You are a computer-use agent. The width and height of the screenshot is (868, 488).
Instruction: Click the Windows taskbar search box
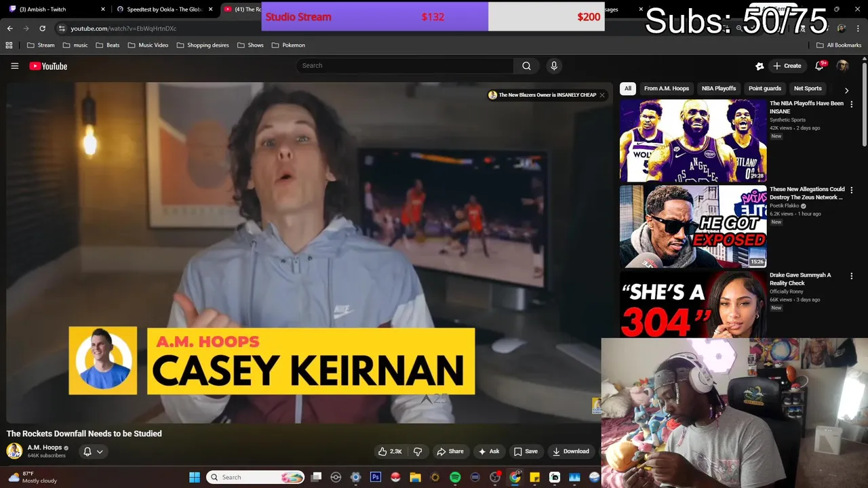click(256, 477)
